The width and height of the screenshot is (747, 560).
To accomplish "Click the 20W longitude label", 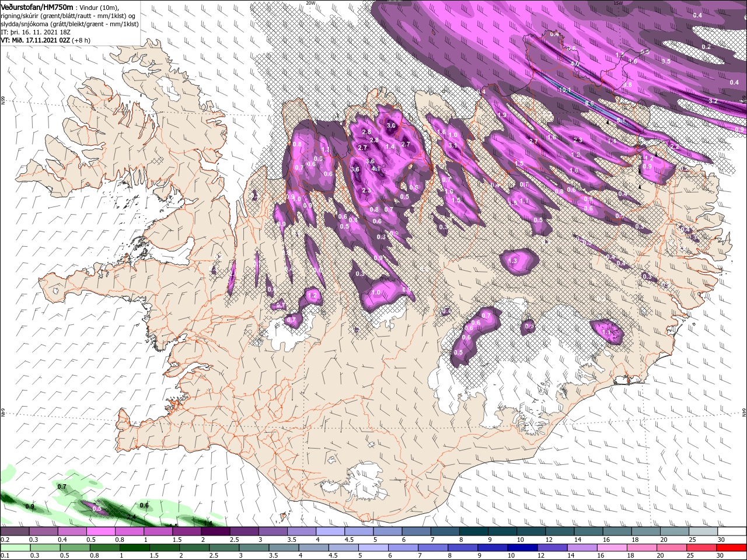I will coord(311,3).
